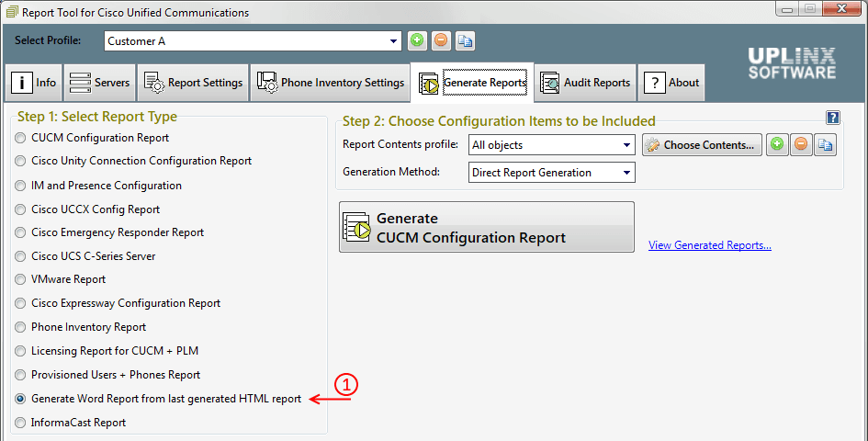Open the Generation Method dropdown
Viewport: 868px width, 441px height.
click(x=552, y=173)
